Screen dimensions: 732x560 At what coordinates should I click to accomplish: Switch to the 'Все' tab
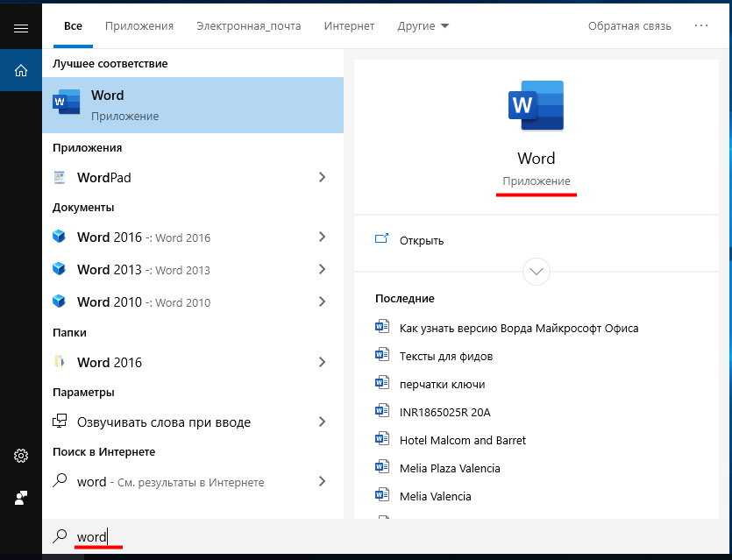click(x=74, y=26)
